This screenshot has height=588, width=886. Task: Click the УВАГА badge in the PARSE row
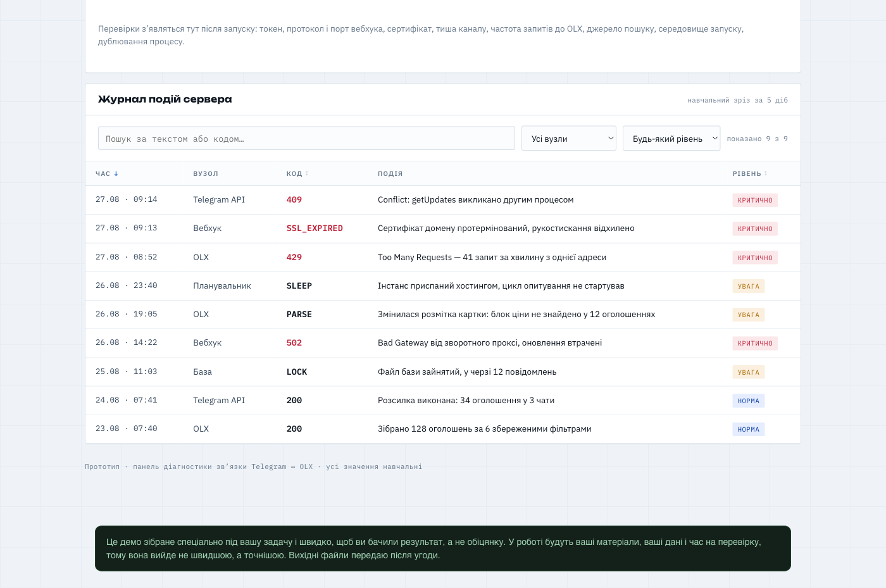coord(749,315)
